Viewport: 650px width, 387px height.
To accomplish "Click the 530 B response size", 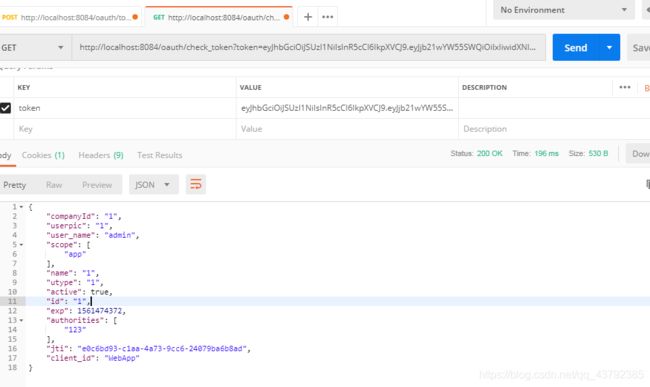I will [598, 153].
